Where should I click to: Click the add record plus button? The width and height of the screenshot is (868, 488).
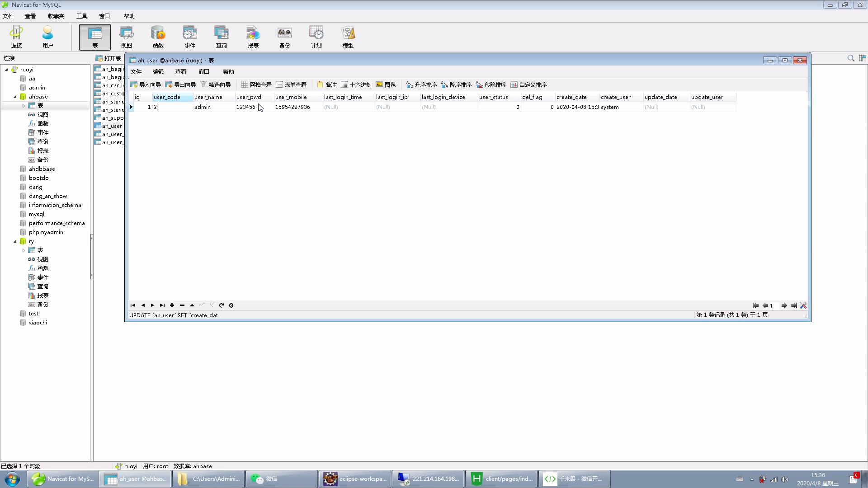coord(172,305)
